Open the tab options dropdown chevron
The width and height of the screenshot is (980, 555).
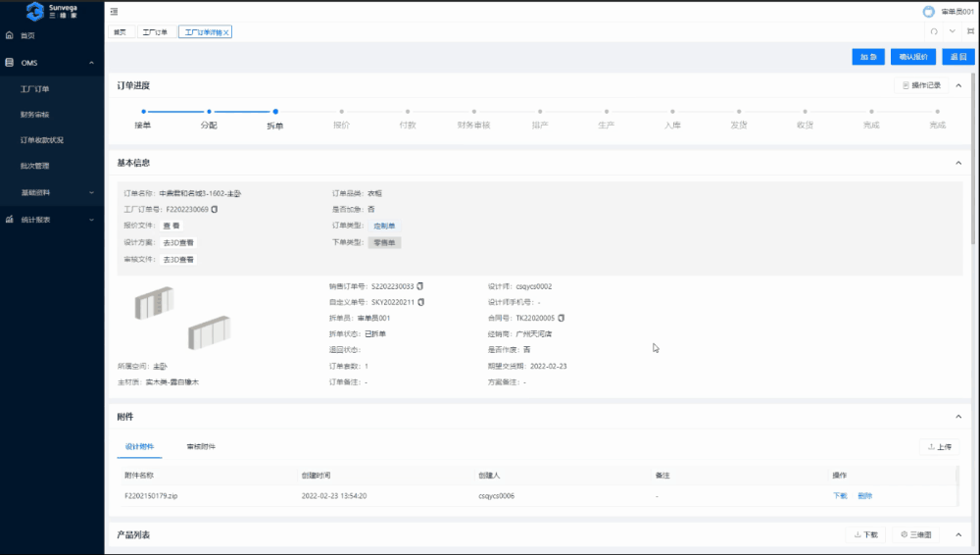952,31
